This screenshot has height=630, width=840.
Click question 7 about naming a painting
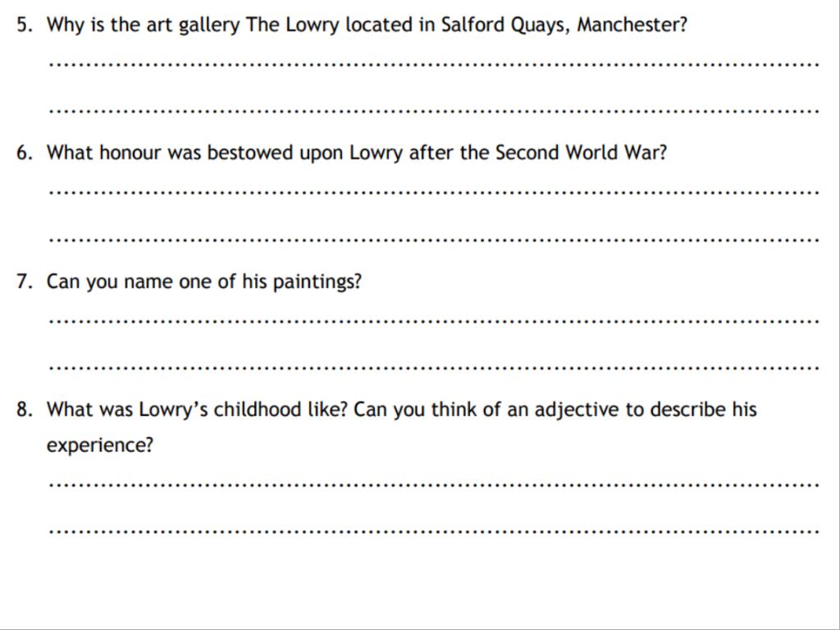(x=204, y=282)
